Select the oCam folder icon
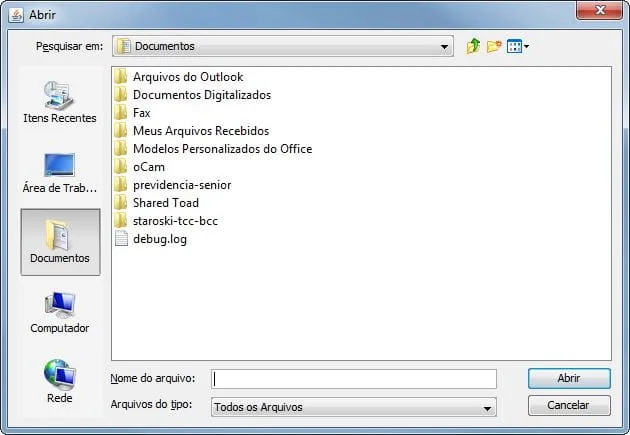The image size is (630, 435). 121,167
